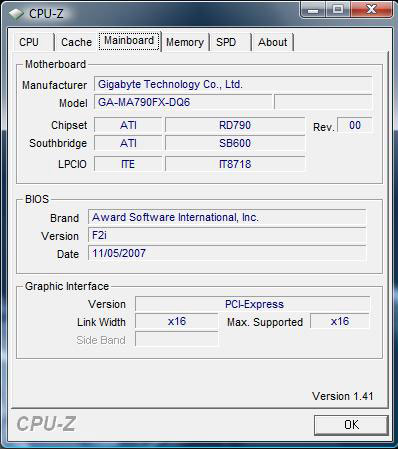The image size is (398, 449).
Task: Click the empty field beside the Model
Action: tap(323, 102)
